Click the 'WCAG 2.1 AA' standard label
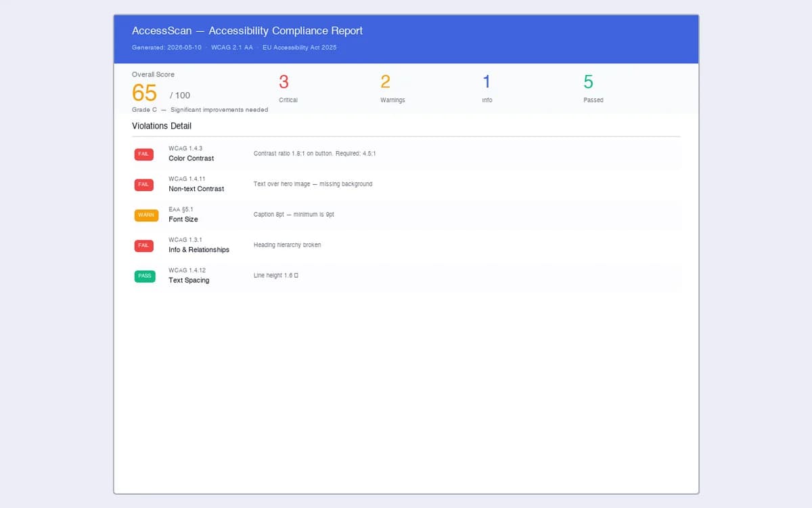 (232, 47)
